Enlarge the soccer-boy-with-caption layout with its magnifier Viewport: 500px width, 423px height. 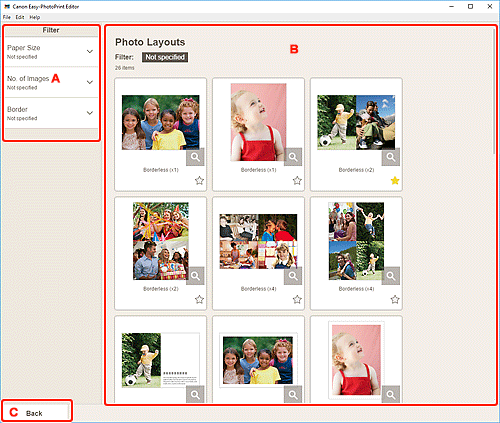click(x=195, y=395)
